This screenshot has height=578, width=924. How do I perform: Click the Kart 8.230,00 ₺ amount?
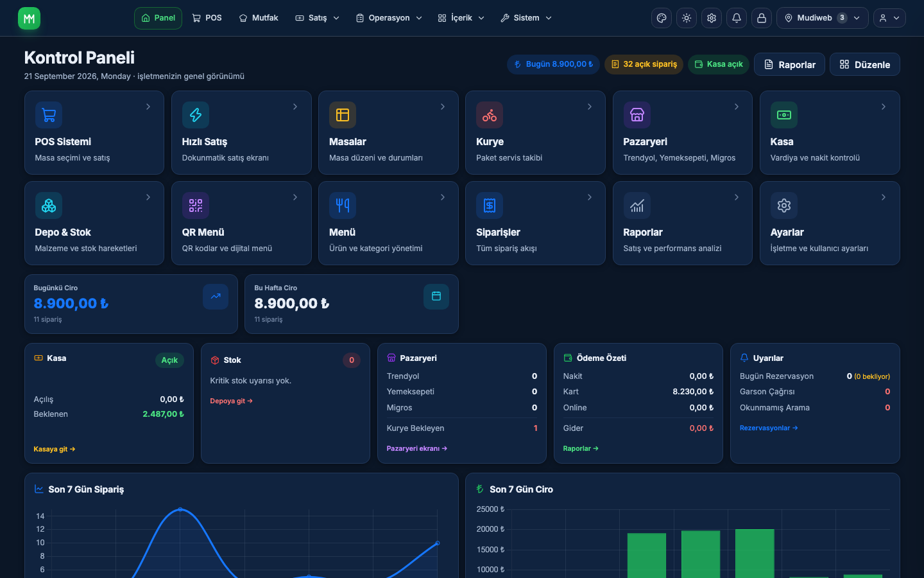(693, 392)
